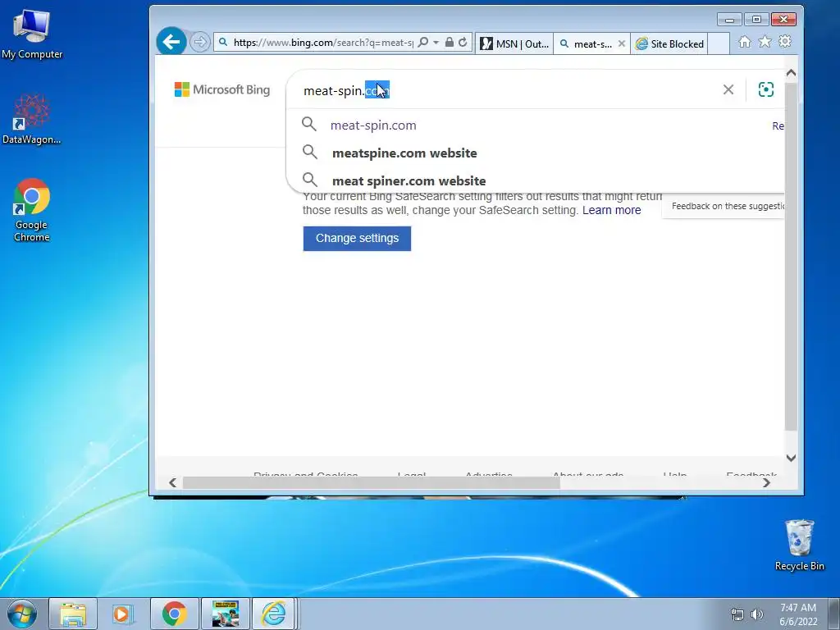Click the horizontal scrollbar right arrow
The height and width of the screenshot is (630, 840).
pyautogui.click(x=767, y=482)
